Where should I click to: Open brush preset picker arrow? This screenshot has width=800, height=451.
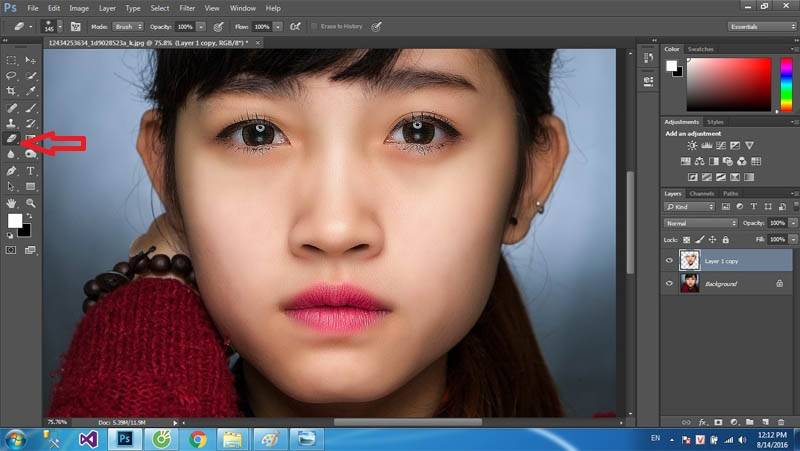coord(60,27)
